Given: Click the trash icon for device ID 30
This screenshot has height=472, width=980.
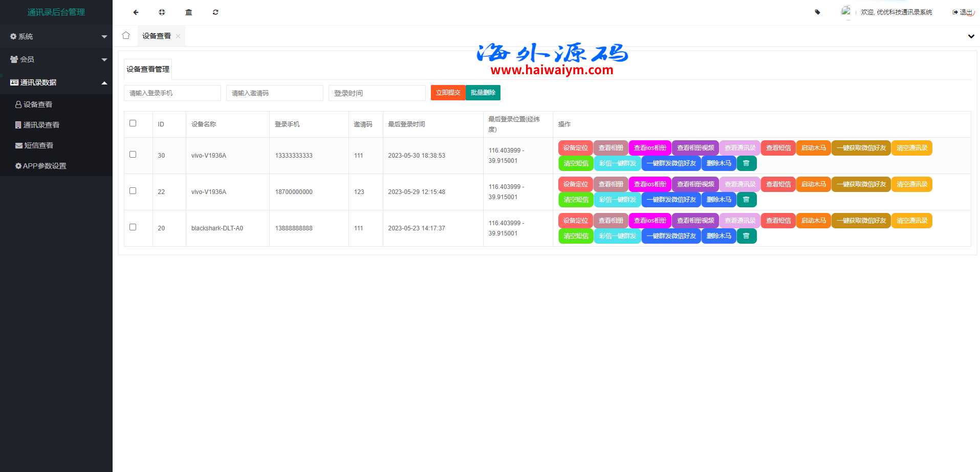Looking at the screenshot, I should click(x=746, y=163).
